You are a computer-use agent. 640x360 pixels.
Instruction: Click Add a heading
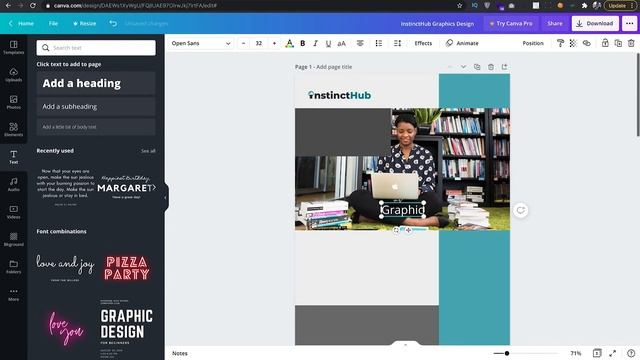tap(96, 83)
